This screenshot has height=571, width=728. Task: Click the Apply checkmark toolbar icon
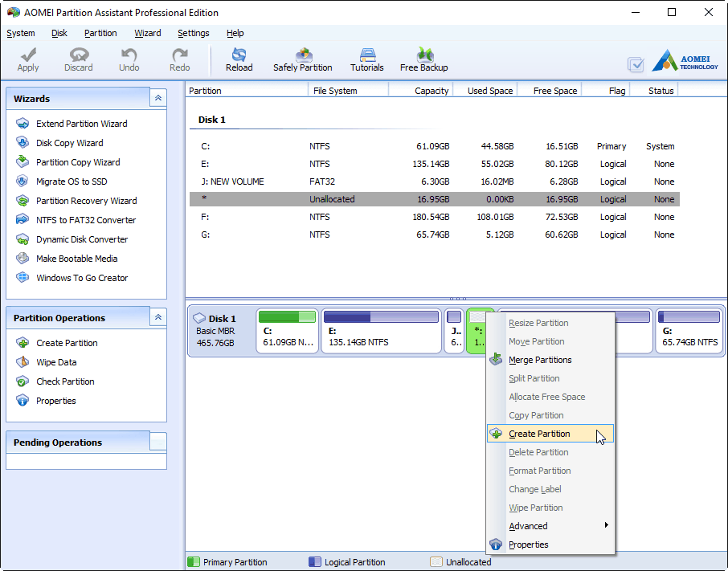tap(28, 55)
